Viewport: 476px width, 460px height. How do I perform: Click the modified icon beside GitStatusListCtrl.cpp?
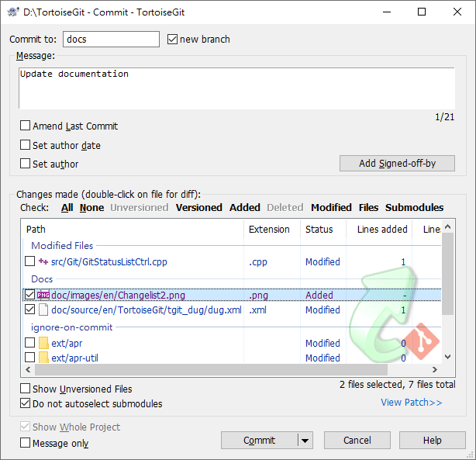click(x=43, y=261)
